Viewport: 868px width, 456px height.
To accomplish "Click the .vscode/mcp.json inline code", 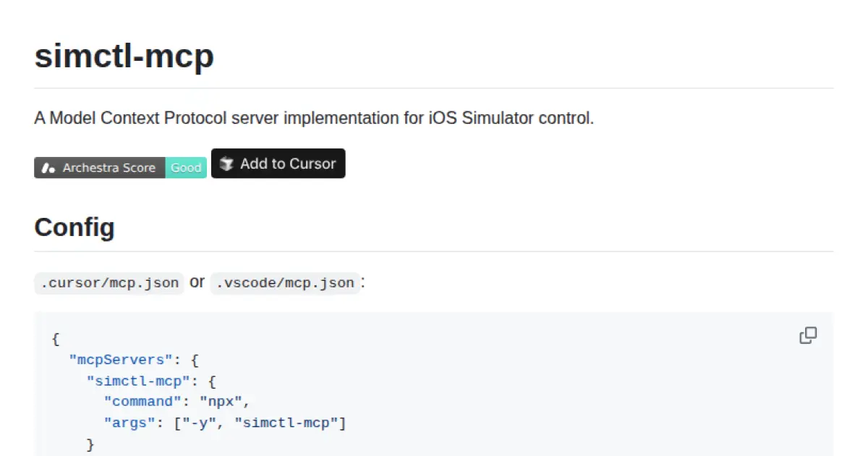I will [x=285, y=283].
